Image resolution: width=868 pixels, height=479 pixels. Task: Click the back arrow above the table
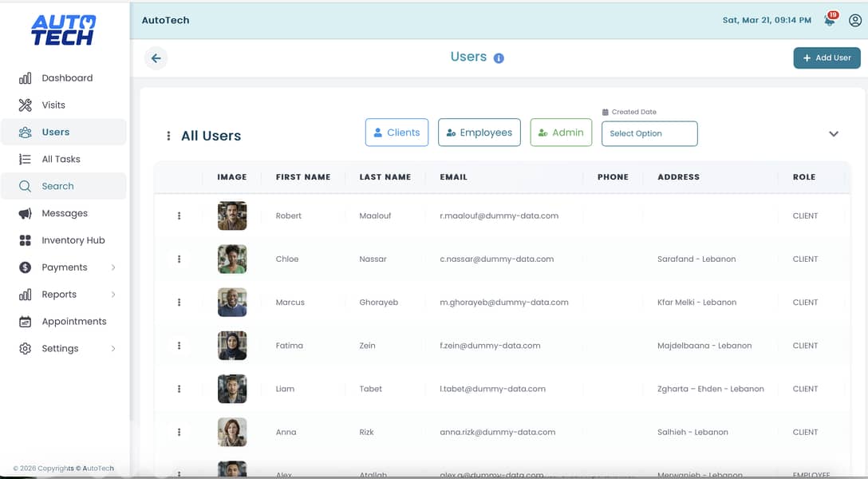[x=156, y=57]
